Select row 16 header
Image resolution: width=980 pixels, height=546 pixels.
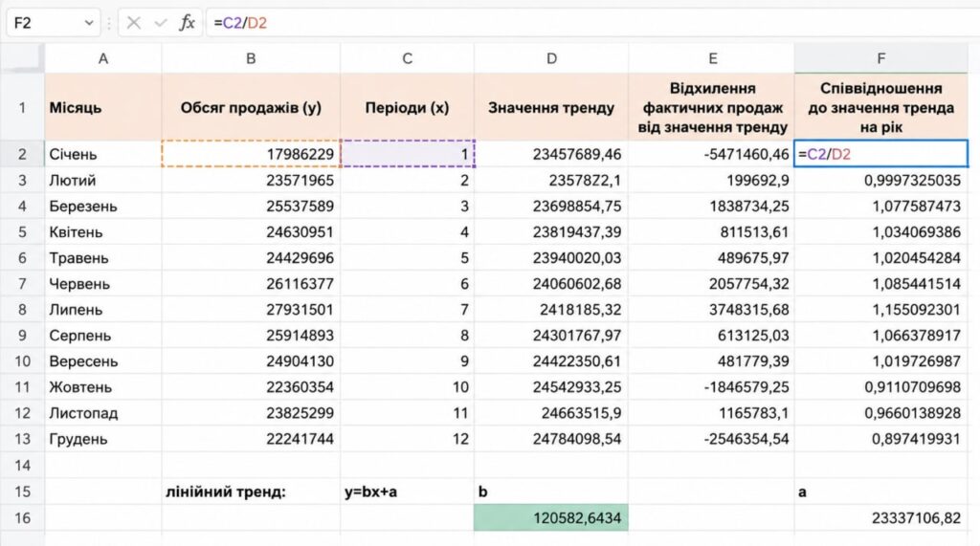point(23,518)
